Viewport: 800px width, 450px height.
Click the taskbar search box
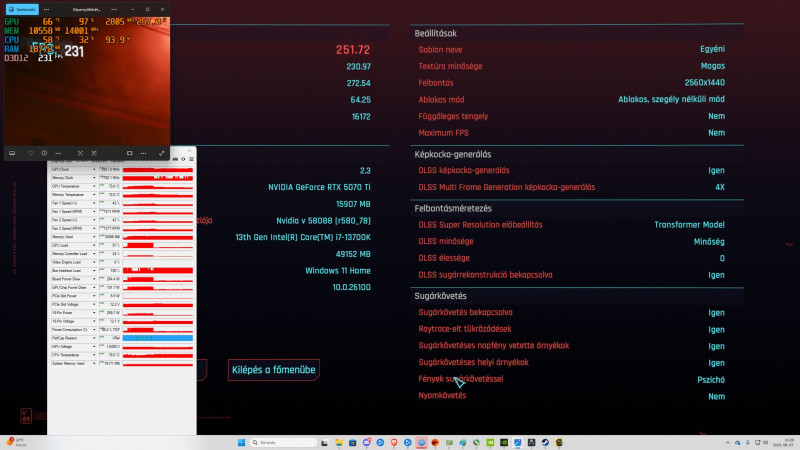click(283, 442)
